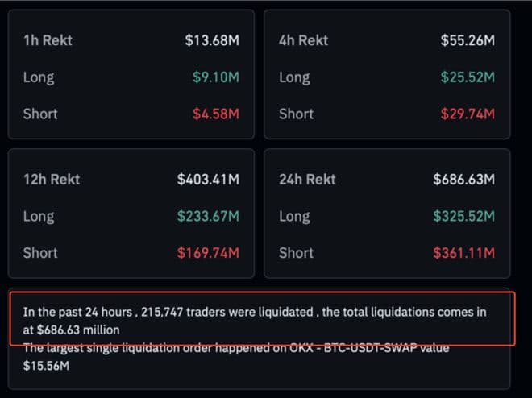Click the 4h long value $25.52M
The width and height of the screenshot is (532, 398).
468,77
